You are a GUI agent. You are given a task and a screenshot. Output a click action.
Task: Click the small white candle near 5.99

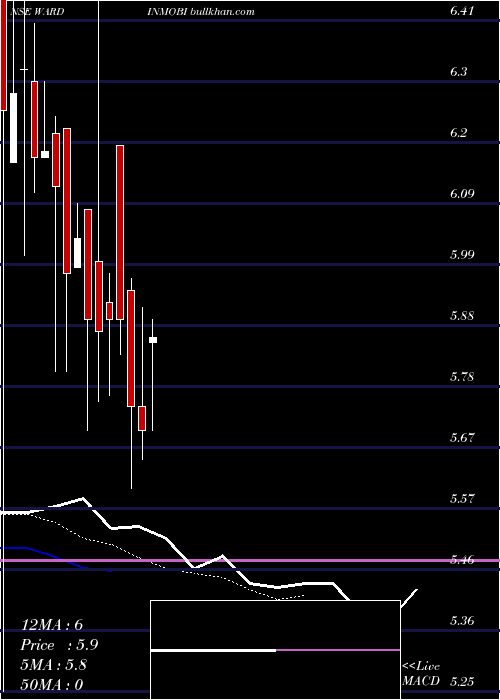click(77, 253)
